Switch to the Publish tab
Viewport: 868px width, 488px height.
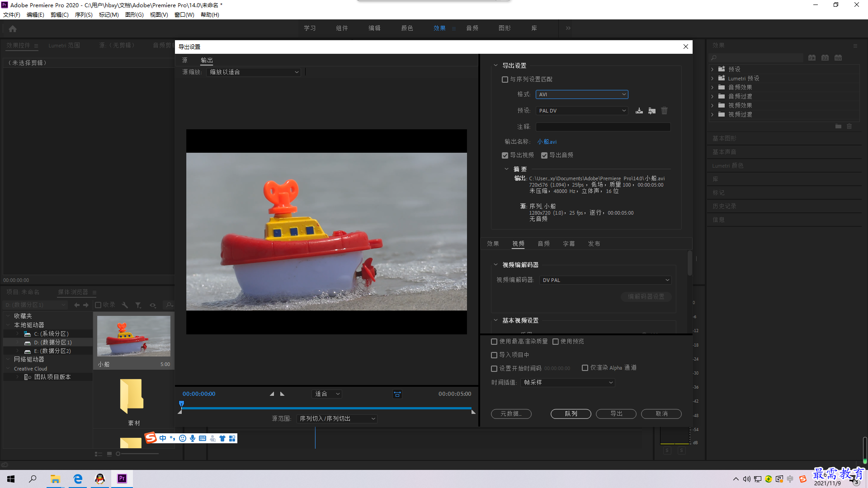pos(594,244)
